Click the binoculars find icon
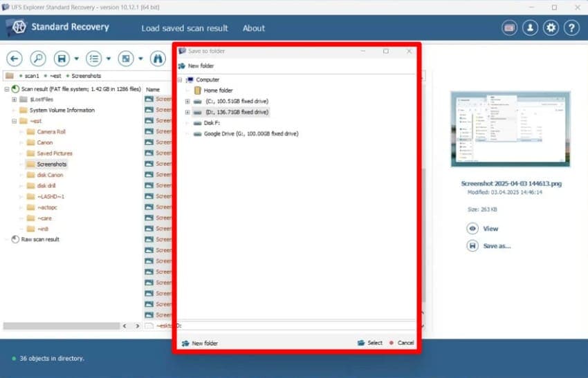Screen dimensions: 588x378 pyautogui.click(x=158, y=59)
